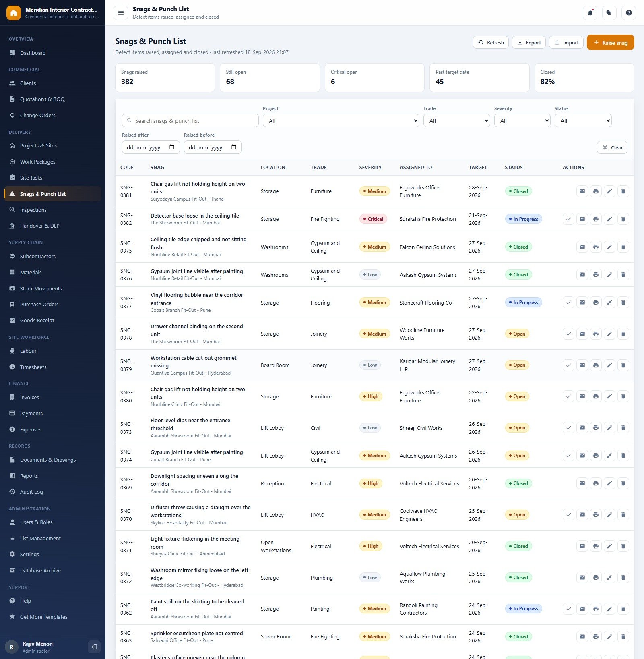The image size is (644, 659).
Task: Click the Raised after date field
Action: click(151, 147)
